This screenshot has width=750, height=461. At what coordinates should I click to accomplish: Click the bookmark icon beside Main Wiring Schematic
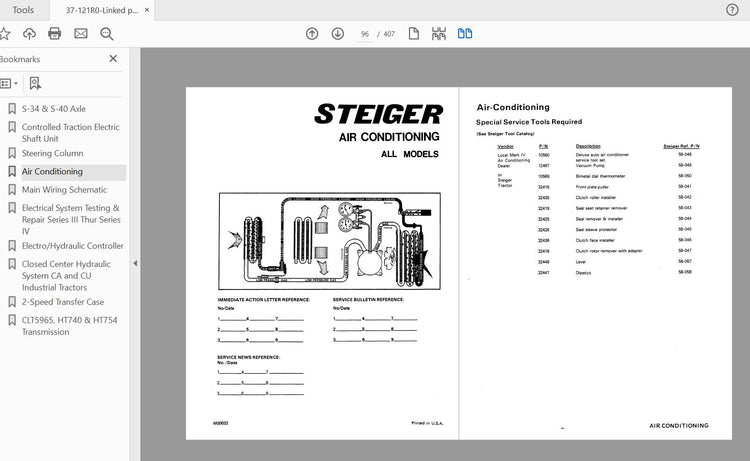12,189
